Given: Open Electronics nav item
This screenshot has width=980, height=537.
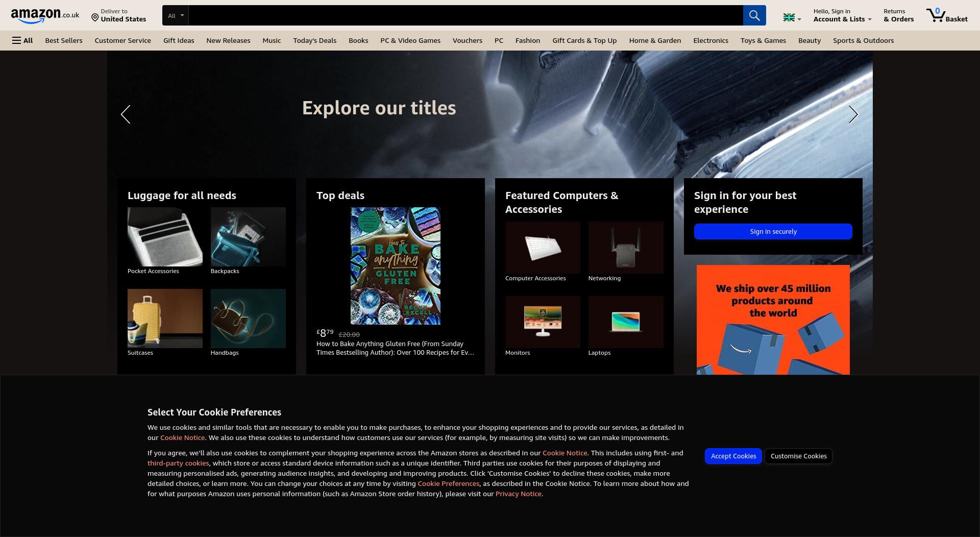Looking at the screenshot, I should click(x=710, y=40).
